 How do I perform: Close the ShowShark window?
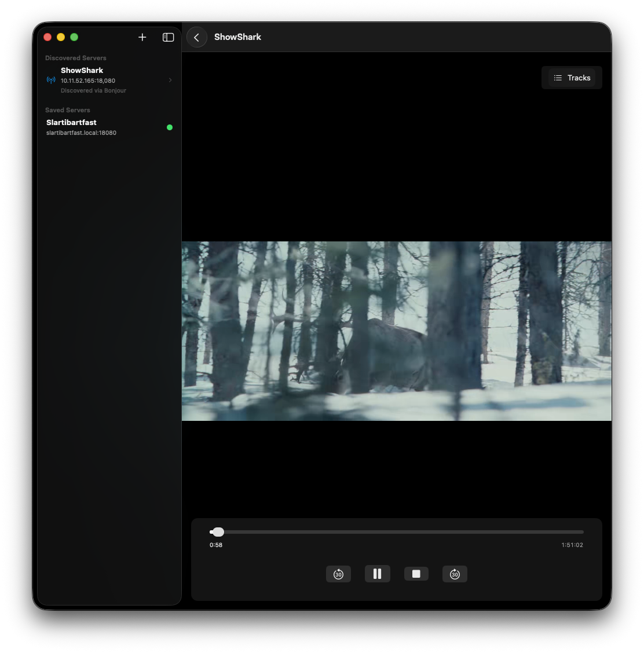(x=47, y=37)
